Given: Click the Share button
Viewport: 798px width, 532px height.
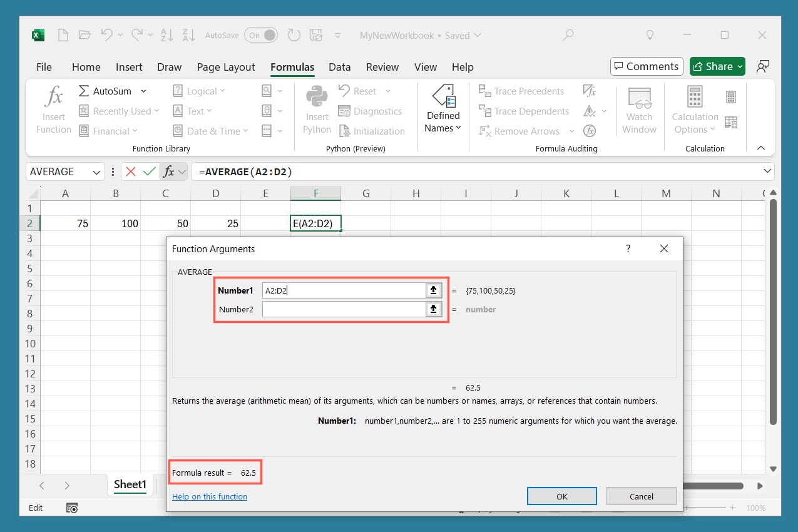Looking at the screenshot, I should pyautogui.click(x=717, y=66).
